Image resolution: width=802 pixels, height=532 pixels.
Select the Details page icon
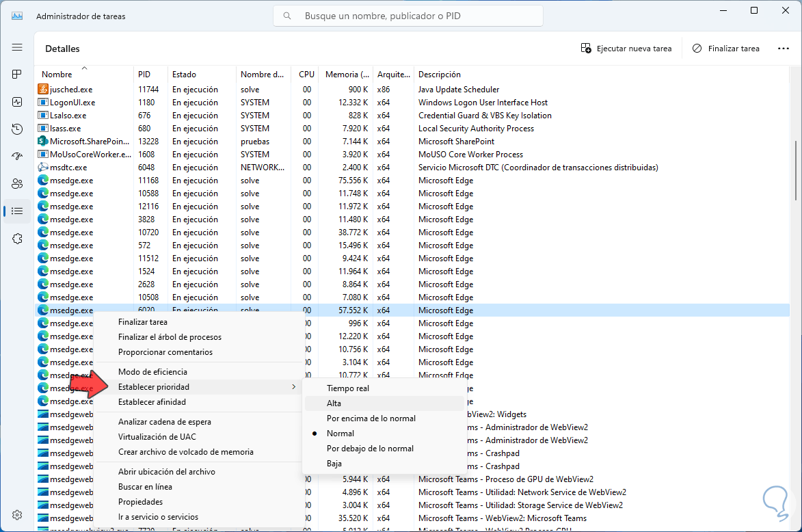tap(17, 211)
